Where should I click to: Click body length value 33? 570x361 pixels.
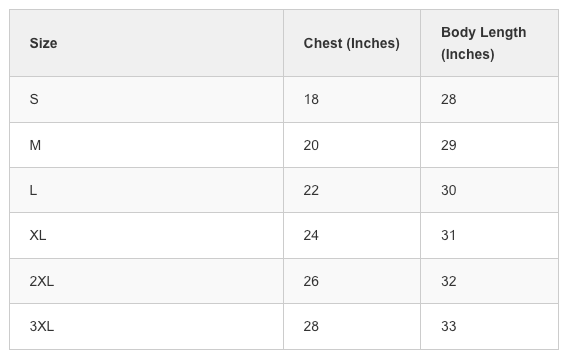(449, 326)
